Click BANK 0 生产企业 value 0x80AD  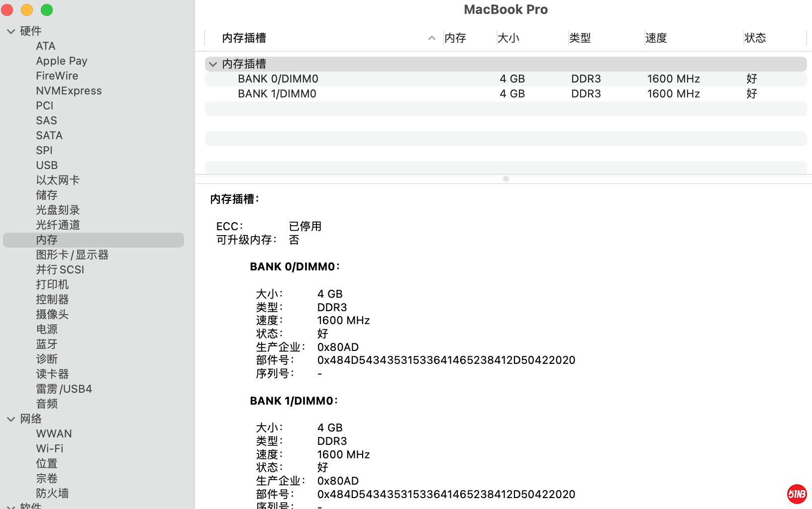tap(338, 347)
